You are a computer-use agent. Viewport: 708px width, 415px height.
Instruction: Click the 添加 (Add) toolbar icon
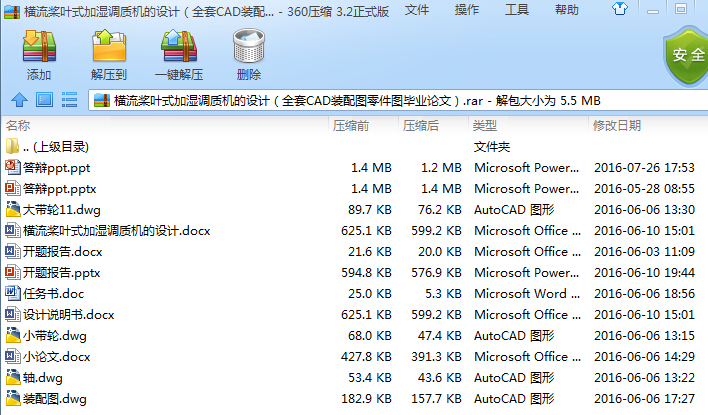click(x=39, y=46)
